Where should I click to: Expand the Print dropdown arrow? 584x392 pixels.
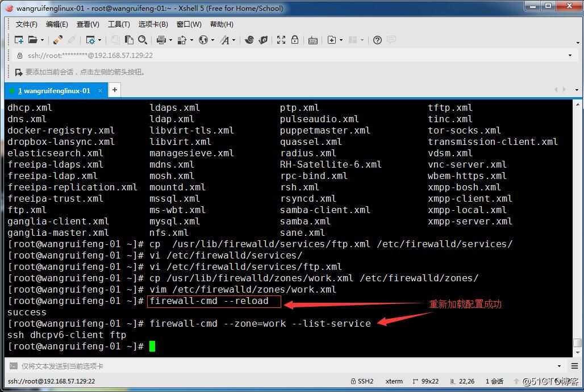click(170, 40)
